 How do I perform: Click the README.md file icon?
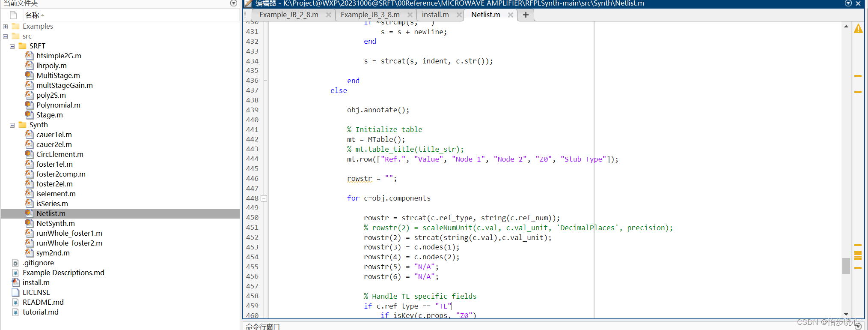[15, 302]
